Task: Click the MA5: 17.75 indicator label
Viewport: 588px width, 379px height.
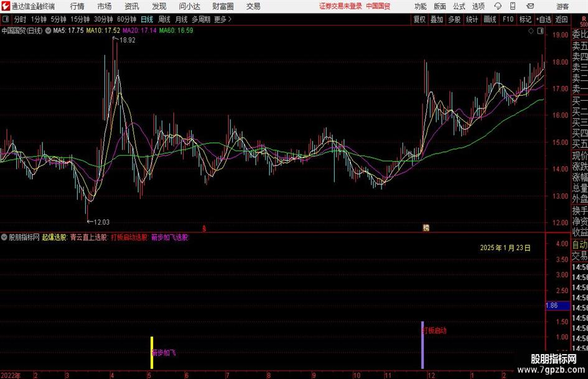Action: point(68,30)
